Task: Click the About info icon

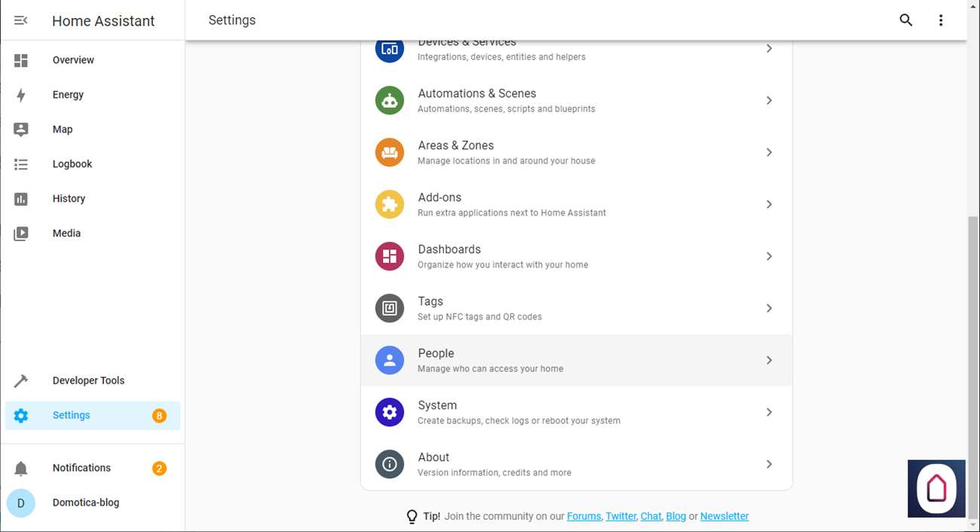Action: (390, 464)
